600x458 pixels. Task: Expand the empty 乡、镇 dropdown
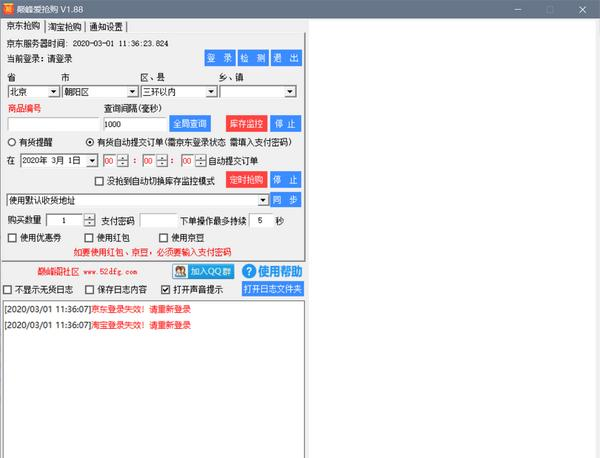coord(290,92)
